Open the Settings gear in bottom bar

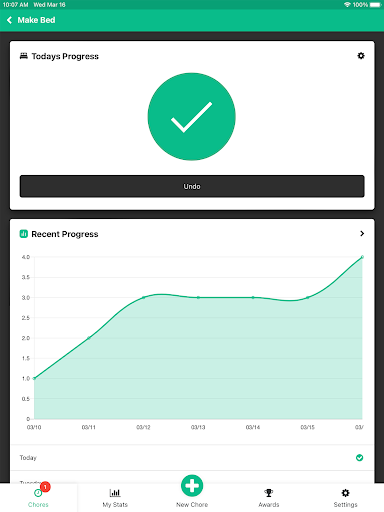pyautogui.click(x=345, y=493)
